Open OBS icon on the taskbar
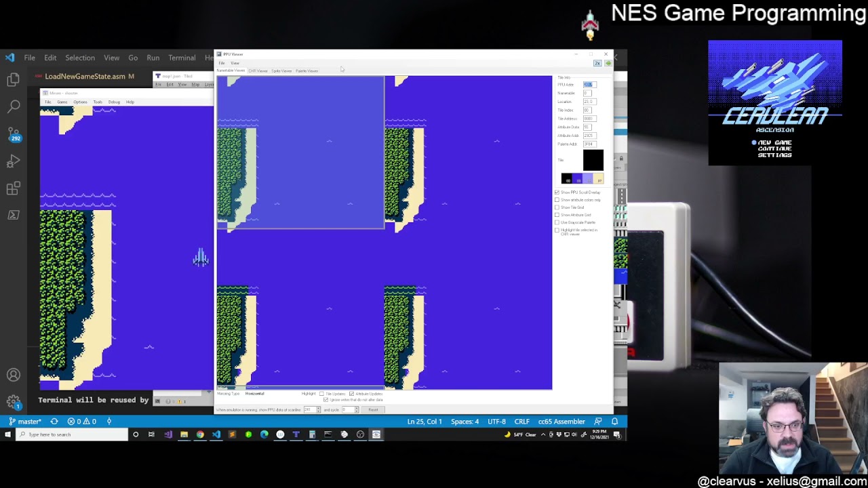 click(360, 434)
